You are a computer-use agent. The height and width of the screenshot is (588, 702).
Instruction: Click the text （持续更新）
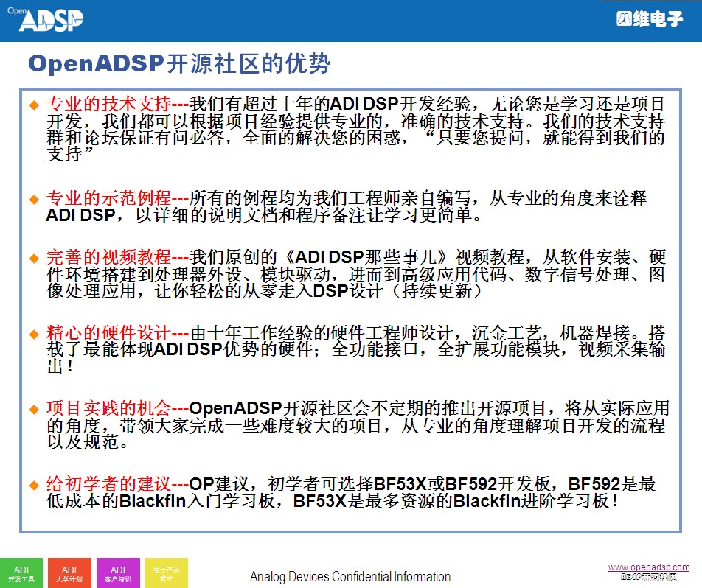pos(437,291)
